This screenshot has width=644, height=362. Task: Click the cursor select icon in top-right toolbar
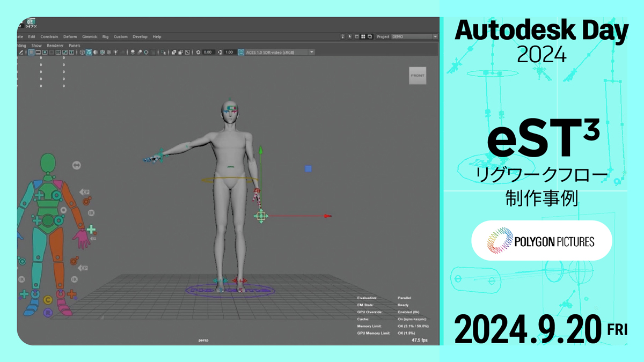[x=349, y=36]
